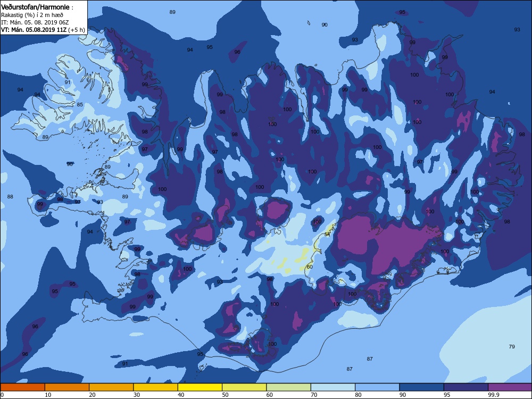Screen dimensions: 532x399
Task: Select the orange 10–20 legend swatch
Action: coord(67,387)
